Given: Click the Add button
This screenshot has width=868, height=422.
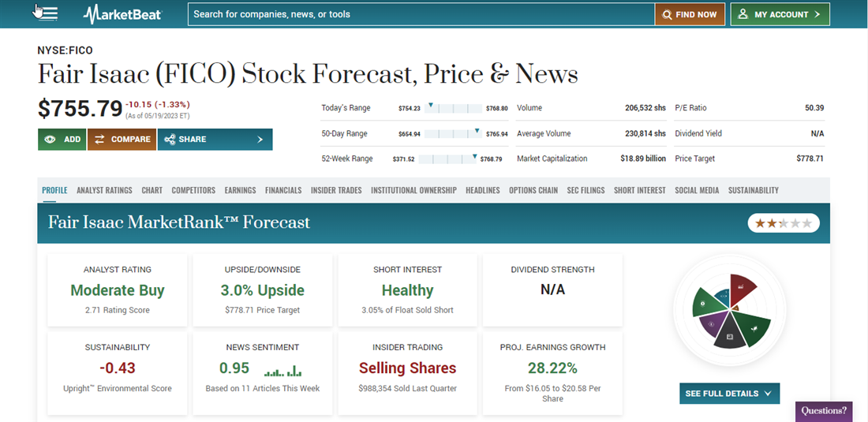Looking at the screenshot, I should [x=62, y=140].
